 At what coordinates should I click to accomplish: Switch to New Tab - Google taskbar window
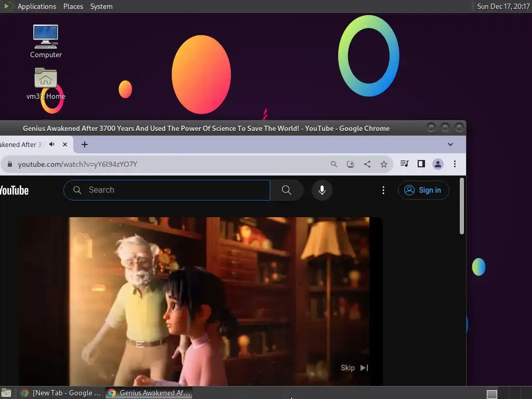point(61,393)
